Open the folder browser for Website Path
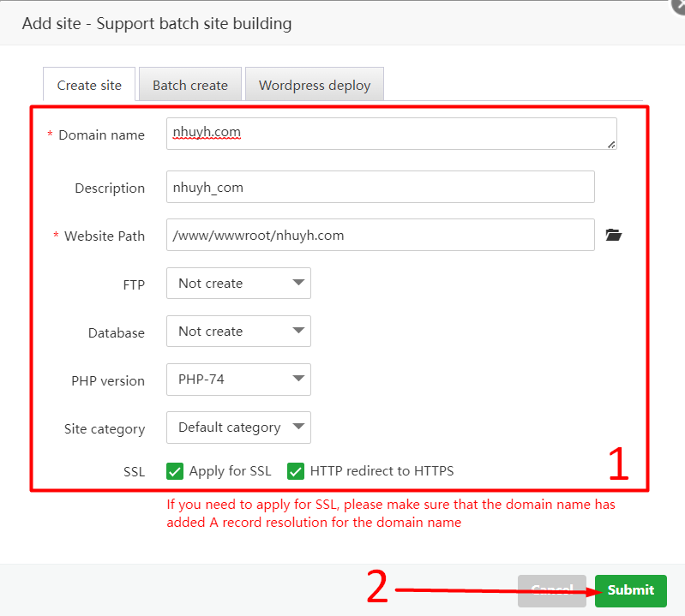 coord(613,236)
